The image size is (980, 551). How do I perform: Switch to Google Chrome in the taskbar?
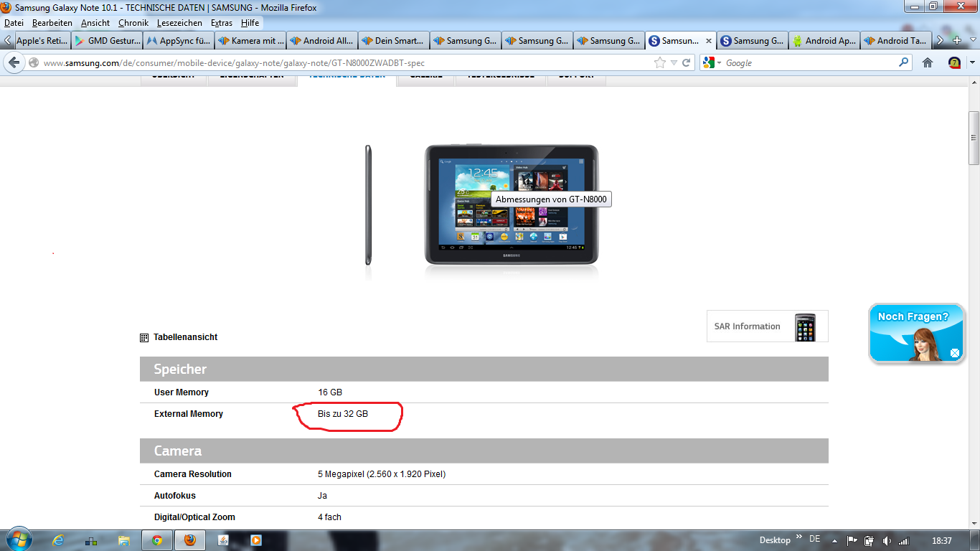point(157,540)
